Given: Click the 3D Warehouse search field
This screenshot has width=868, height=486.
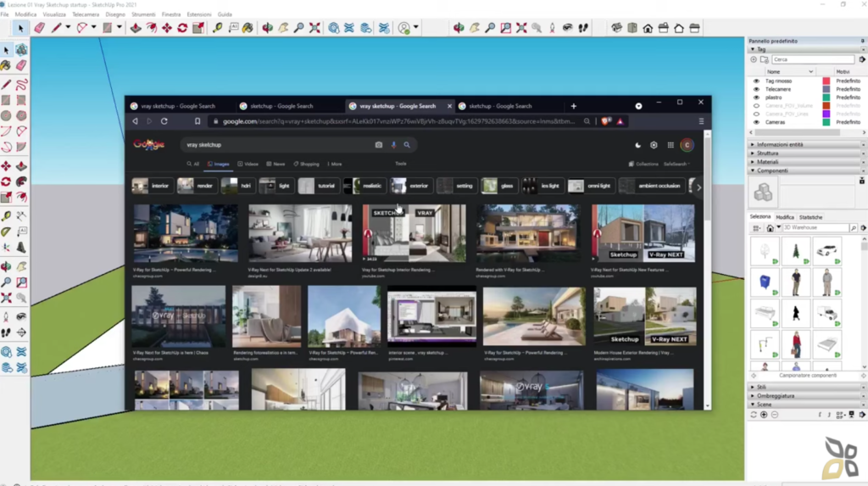Looking at the screenshot, I should [815, 228].
